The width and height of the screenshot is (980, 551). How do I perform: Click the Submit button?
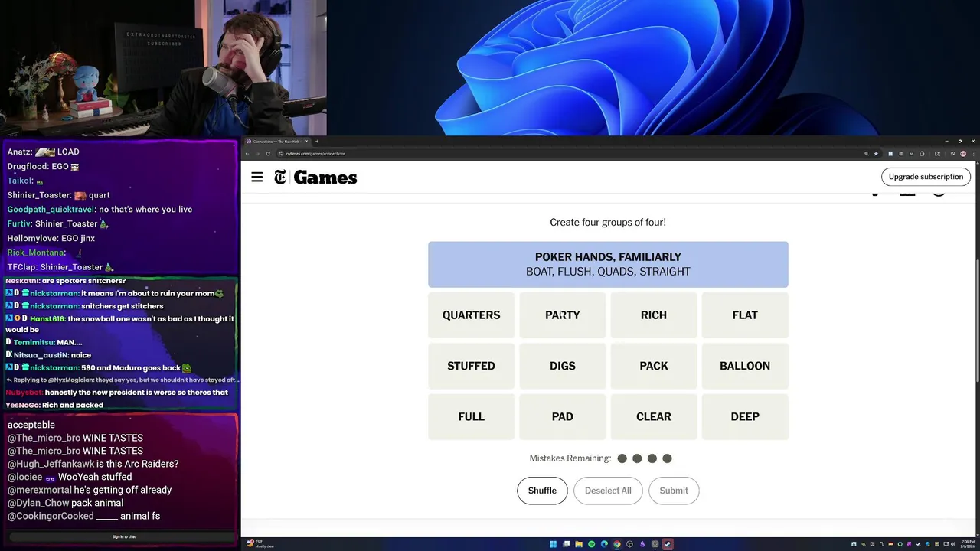tap(674, 491)
